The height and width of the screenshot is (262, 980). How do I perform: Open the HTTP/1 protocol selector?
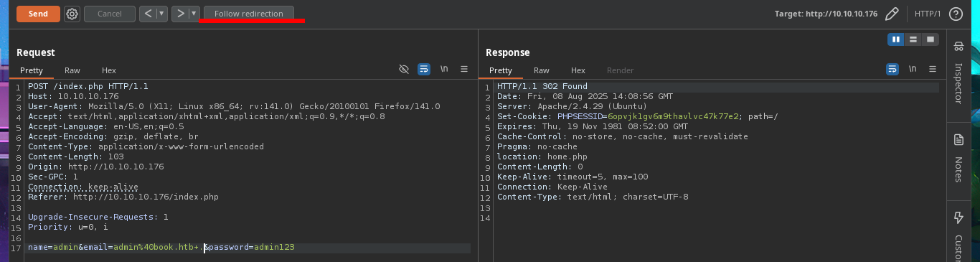[927, 14]
